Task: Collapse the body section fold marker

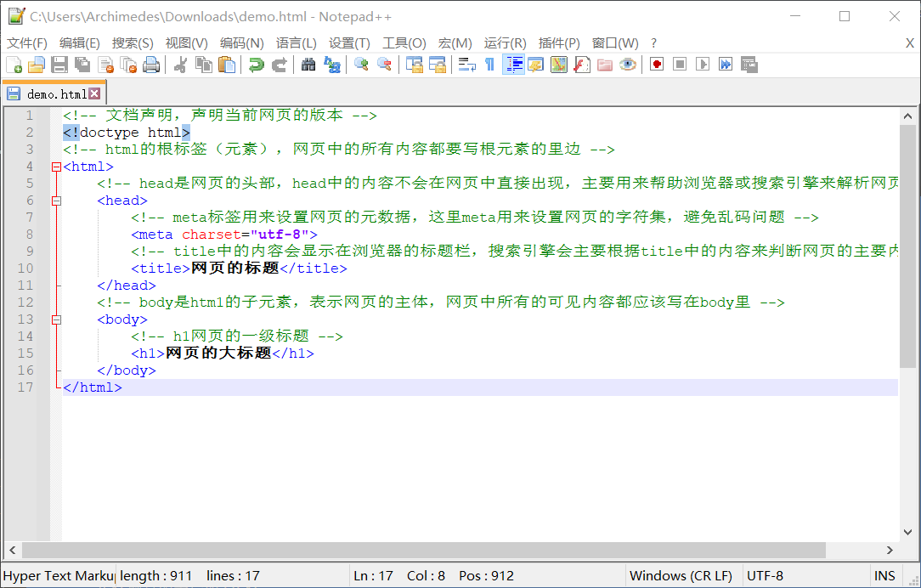Action: pos(56,319)
